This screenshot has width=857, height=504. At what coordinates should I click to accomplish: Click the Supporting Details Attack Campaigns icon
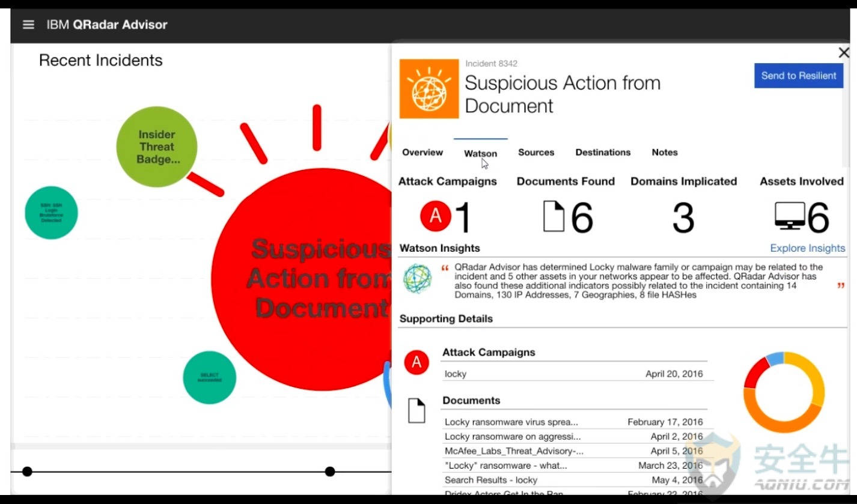point(416,362)
